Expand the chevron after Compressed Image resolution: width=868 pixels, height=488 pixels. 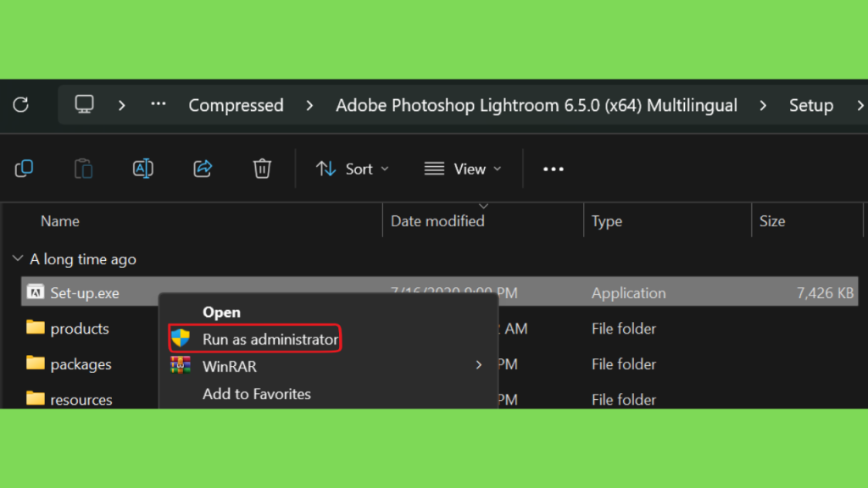(x=309, y=105)
